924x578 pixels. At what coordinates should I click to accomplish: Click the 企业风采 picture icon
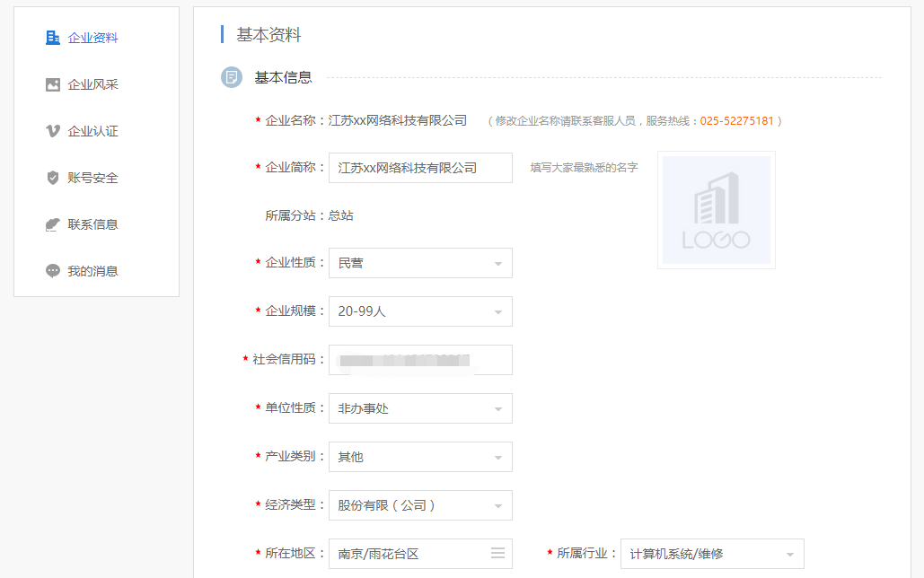53,84
